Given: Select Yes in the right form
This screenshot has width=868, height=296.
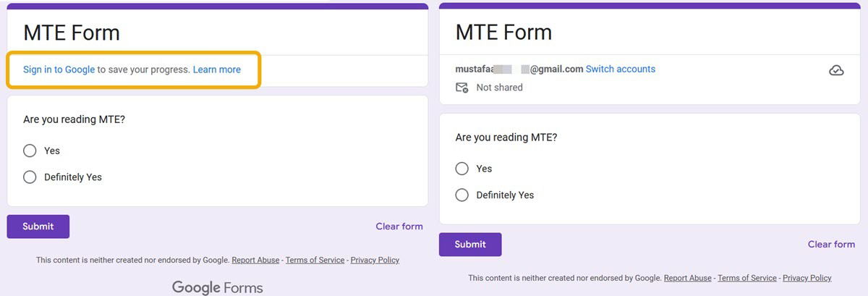Looking at the screenshot, I should [x=461, y=169].
